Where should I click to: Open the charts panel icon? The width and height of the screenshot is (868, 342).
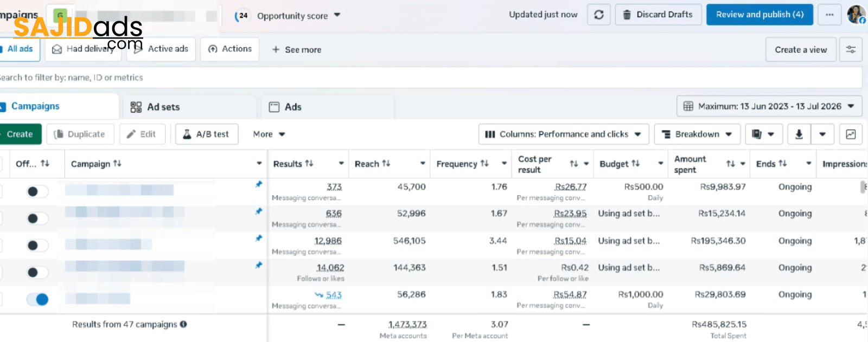pos(851,134)
